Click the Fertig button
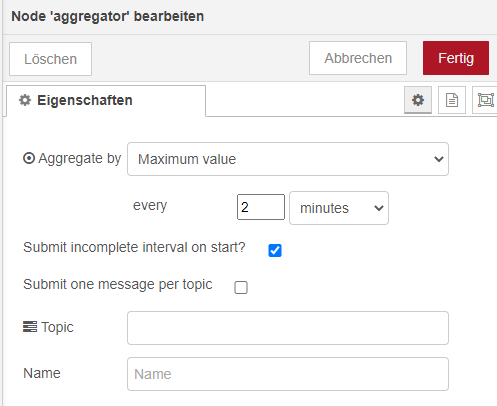Screen dimensions: 497x406 pos(456,58)
